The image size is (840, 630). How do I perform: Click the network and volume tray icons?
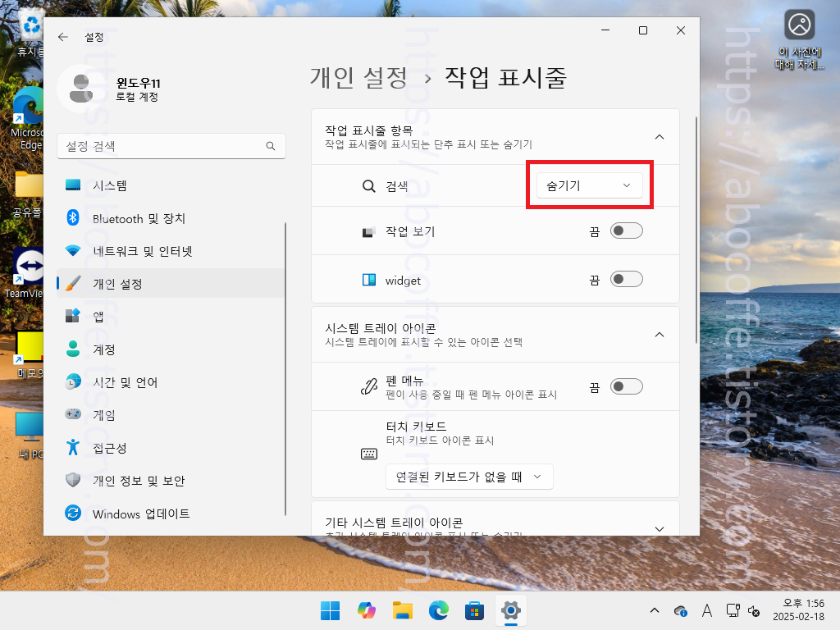tap(743, 610)
